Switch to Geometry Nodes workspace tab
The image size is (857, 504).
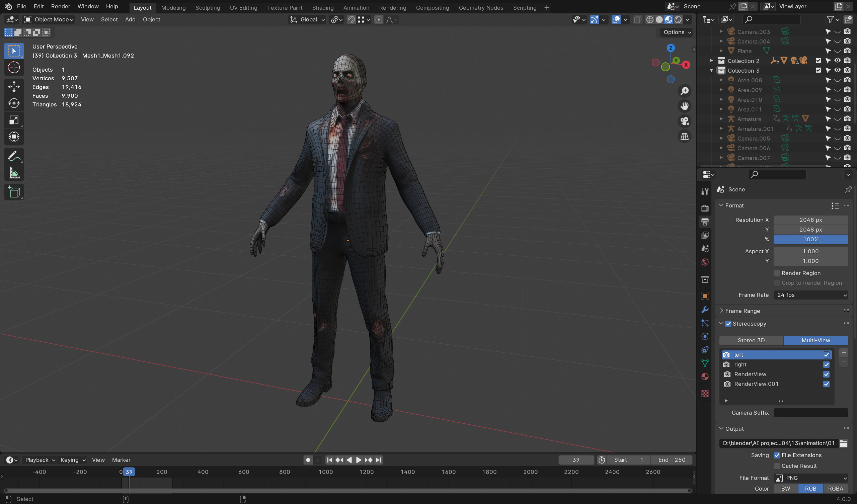pyautogui.click(x=481, y=8)
